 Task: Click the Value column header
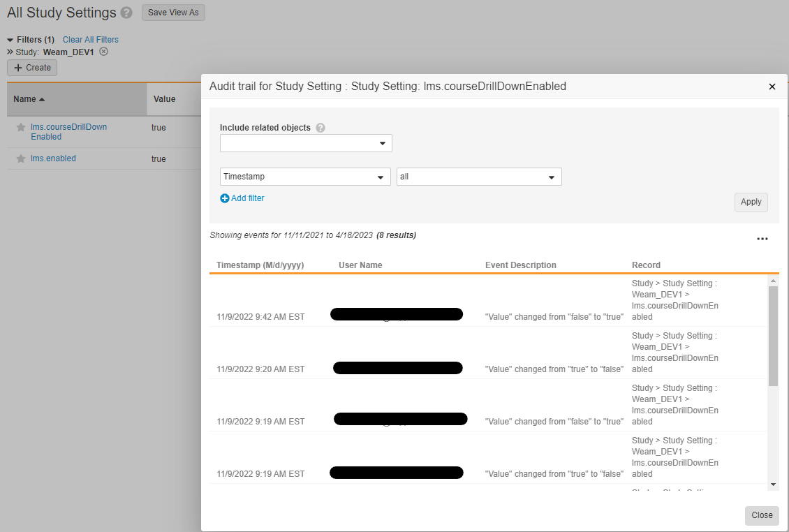165,99
